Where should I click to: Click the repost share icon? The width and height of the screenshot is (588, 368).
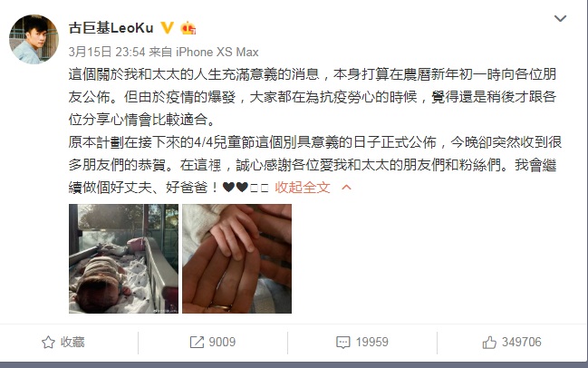[x=197, y=342]
